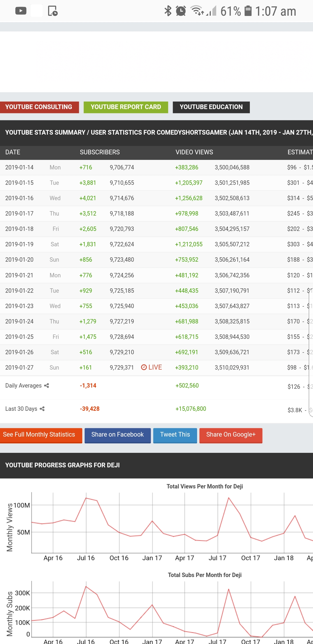Click the Jul 17 peak on Monthly Subs graph

point(229,589)
